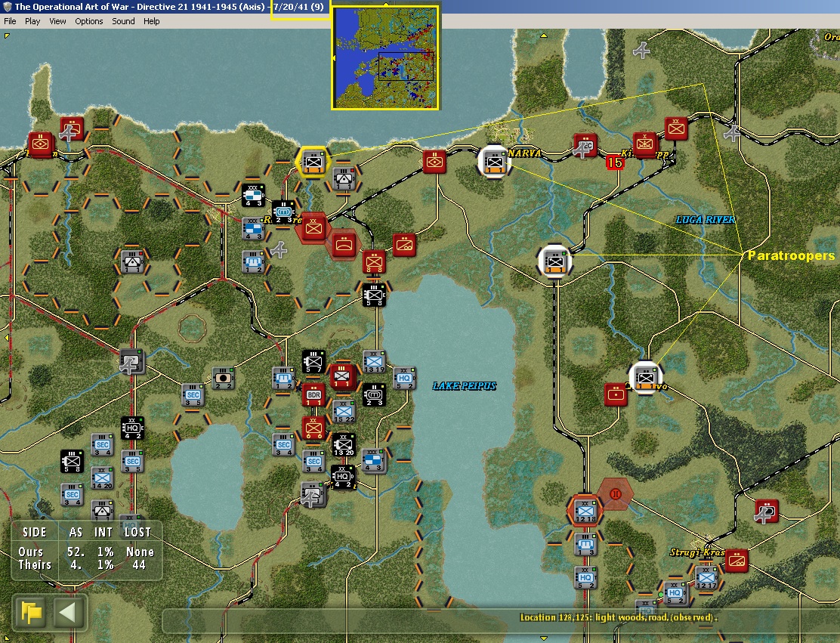
Task: Click the LAKE PEIPUS label
Action: 464,386
